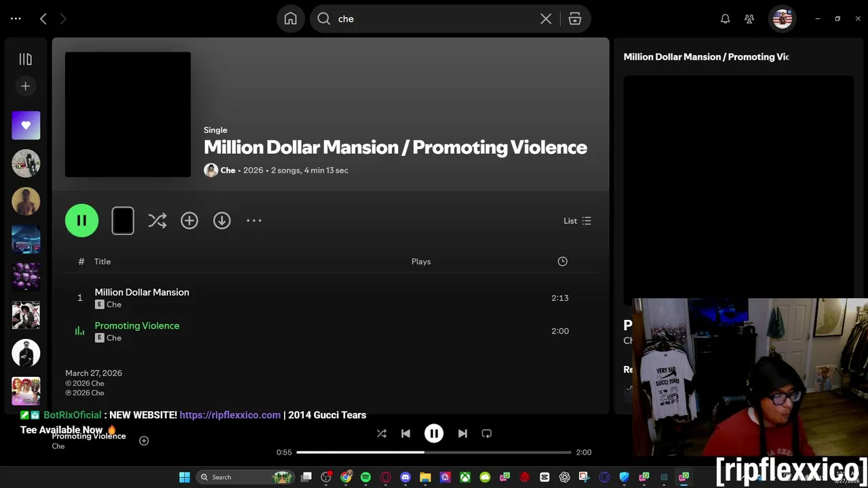Click the search field containing 'che'
The image size is (868, 488).
(x=434, y=19)
